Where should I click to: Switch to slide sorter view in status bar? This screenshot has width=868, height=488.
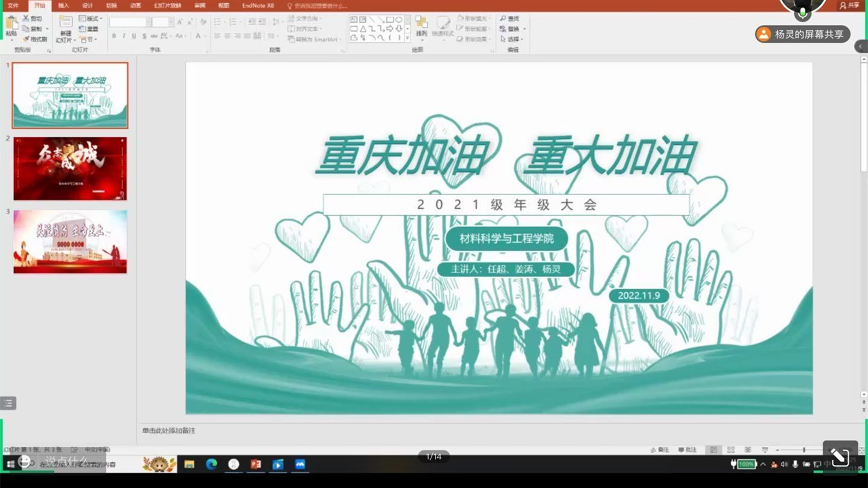[731, 450]
